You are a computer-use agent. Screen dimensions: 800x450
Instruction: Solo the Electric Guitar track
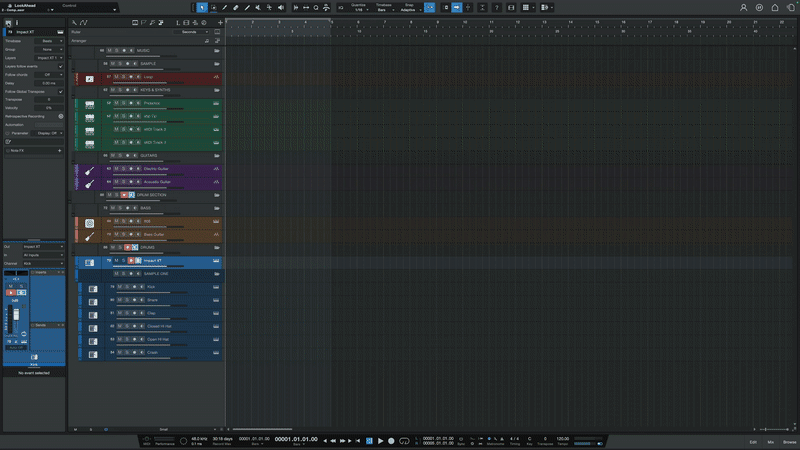(x=123, y=168)
